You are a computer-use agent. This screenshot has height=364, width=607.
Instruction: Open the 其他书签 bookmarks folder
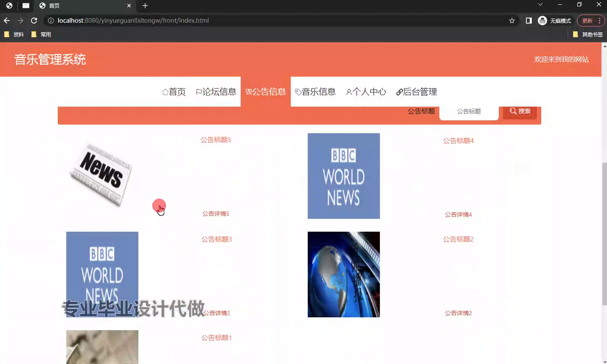click(588, 35)
